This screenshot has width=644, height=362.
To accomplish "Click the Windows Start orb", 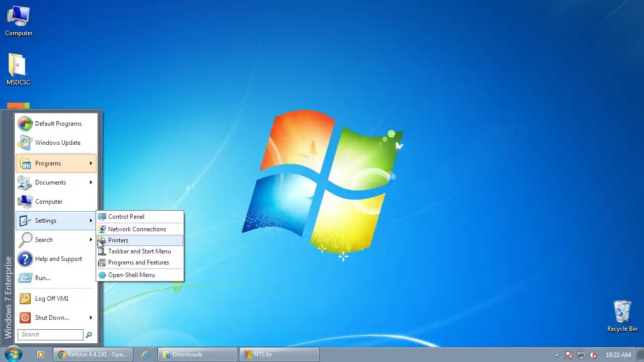I will (13, 354).
